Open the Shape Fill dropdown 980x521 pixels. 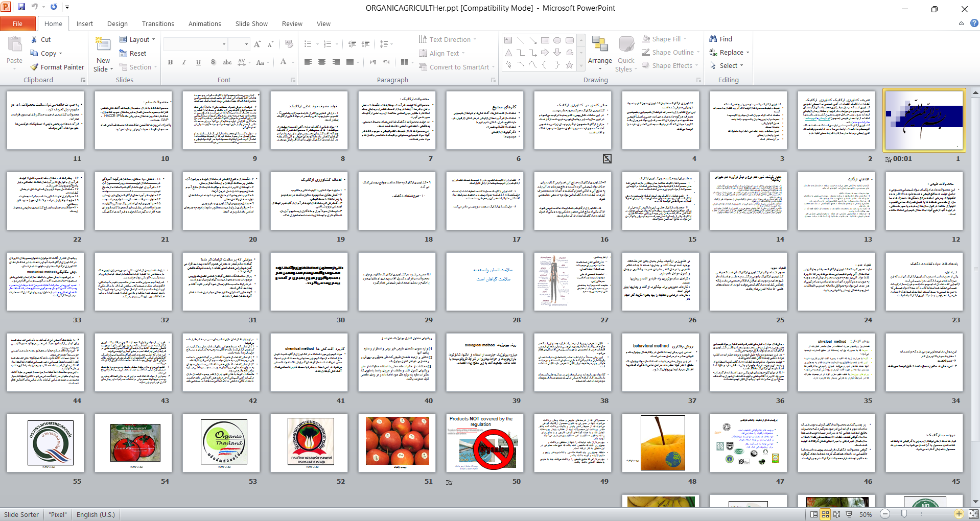coord(664,39)
